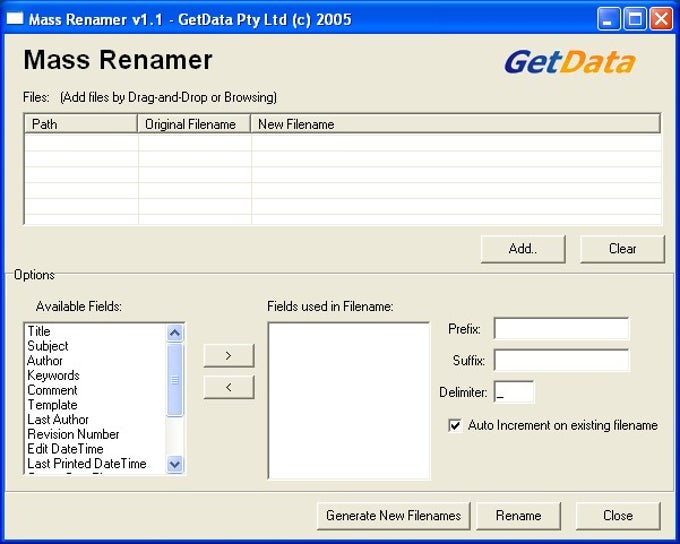This screenshot has height=544, width=680.
Task: Click Available Fields scroll up arrow
Action: (x=175, y=333)
